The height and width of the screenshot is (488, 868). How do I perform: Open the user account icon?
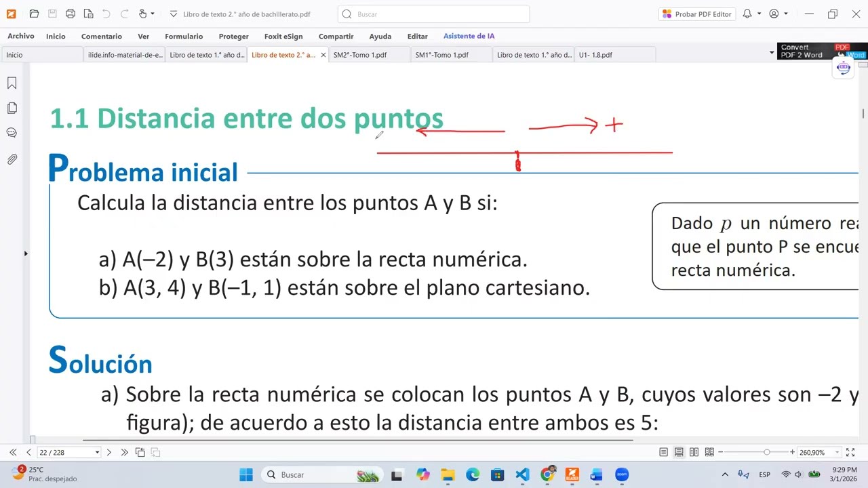(774, 14)
